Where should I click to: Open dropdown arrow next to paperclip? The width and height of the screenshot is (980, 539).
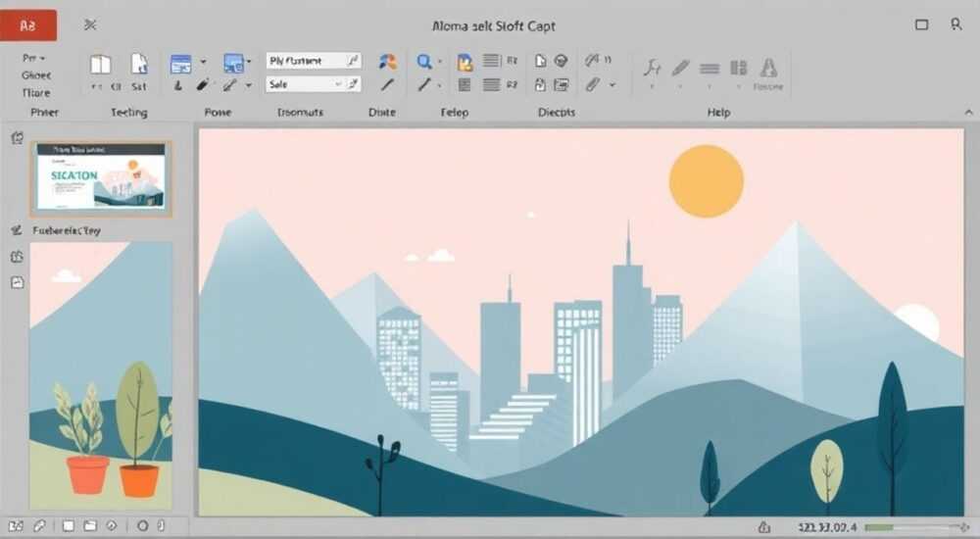coord(612,84)
